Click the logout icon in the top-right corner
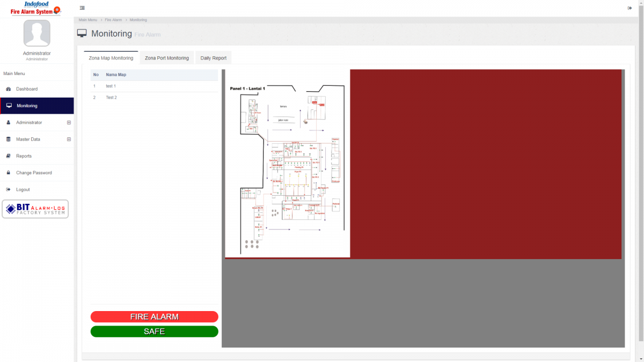644x362 pixels. coord(630,8)
